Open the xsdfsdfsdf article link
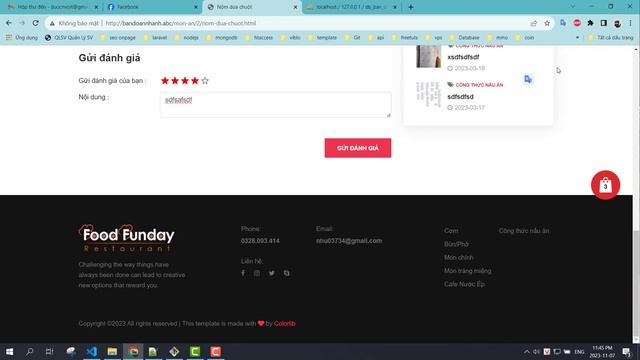The image size is (640, 360). [463, 57]
